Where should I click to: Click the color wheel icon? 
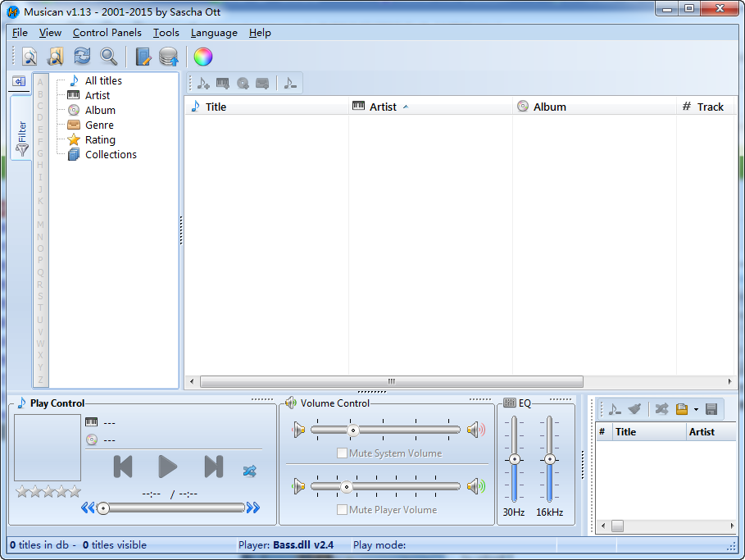(203, 57)
